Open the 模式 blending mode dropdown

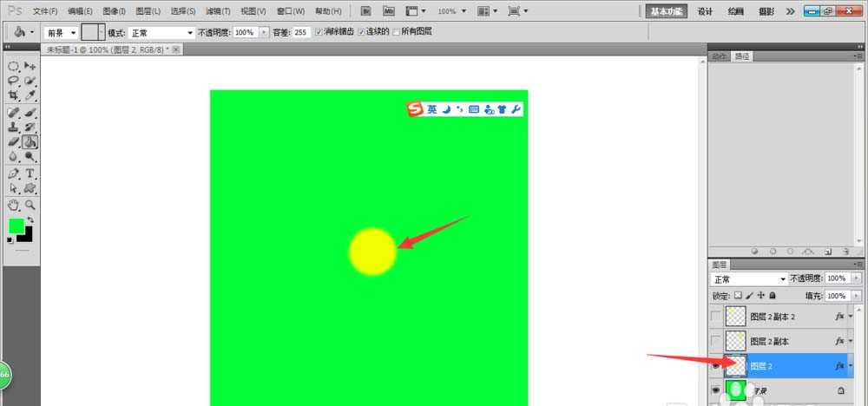point(162,32)
